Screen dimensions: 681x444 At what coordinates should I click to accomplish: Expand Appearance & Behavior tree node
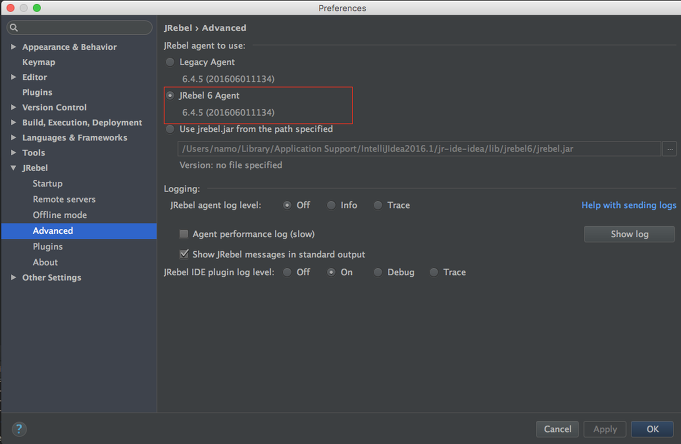(x=13, y=47)
